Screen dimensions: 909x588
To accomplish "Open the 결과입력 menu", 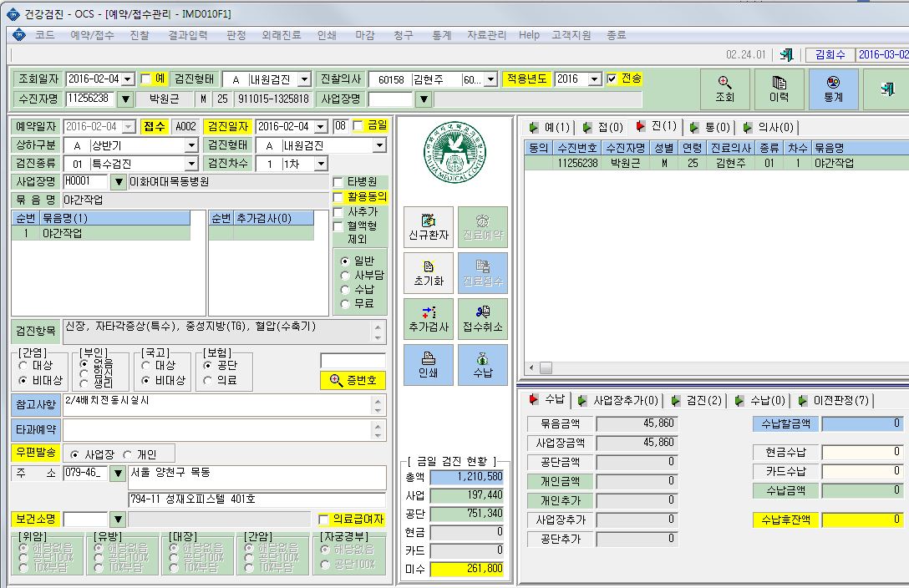I will tap(188, 35).
